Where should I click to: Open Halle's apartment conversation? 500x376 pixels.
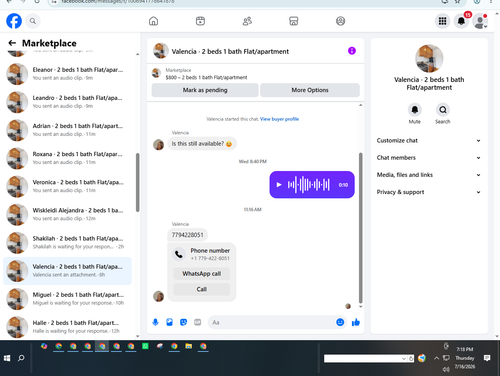67,327
